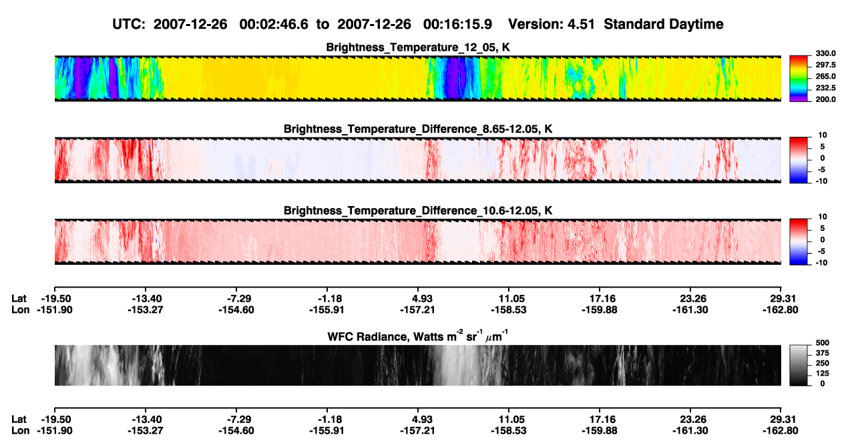Viewport: 868px width, 445px height.
Task: Click the red-blue color bar of the 10.6-12.05 panel
Action: 799,242
